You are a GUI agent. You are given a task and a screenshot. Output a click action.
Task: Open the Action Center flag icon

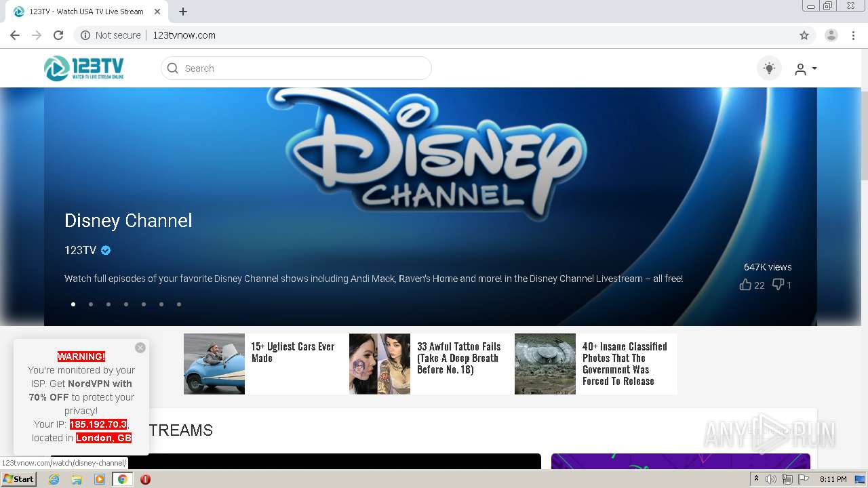[803, 479]
